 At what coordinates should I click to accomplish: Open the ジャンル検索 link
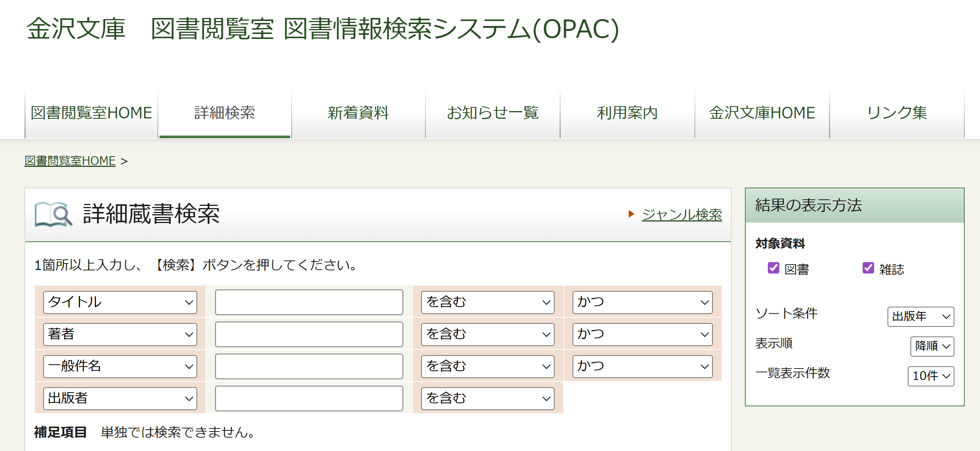(682, 215)
